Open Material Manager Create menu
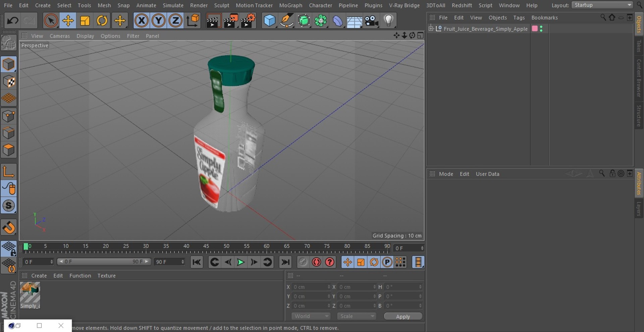 point(39,276)
